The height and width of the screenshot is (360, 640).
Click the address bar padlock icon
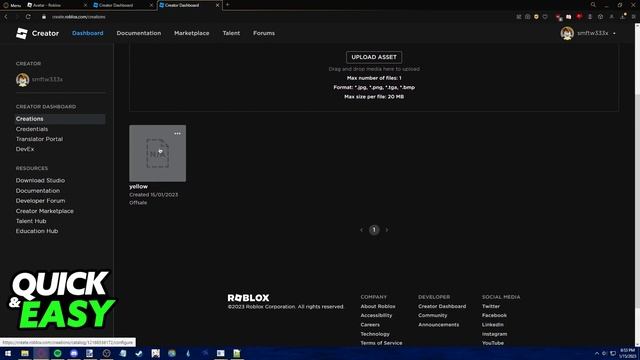click(44, 17)
